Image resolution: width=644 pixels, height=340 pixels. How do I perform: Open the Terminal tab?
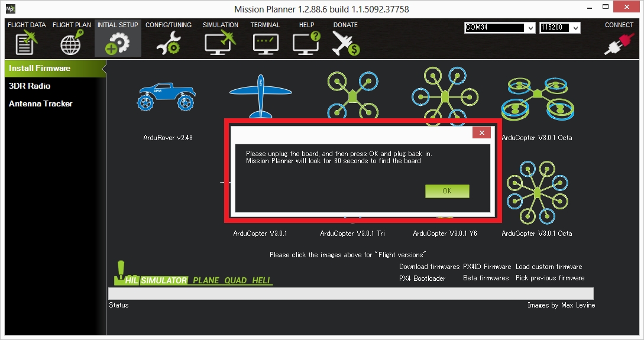(265, 39)
